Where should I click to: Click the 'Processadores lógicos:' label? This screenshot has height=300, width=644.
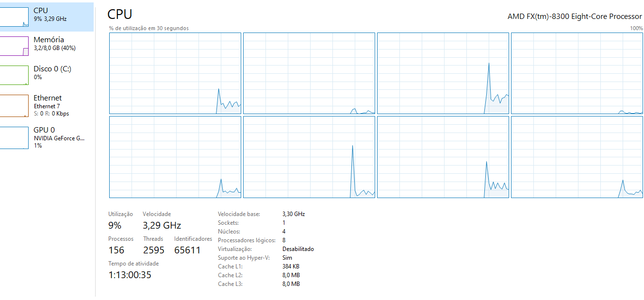tap(247, 240)
